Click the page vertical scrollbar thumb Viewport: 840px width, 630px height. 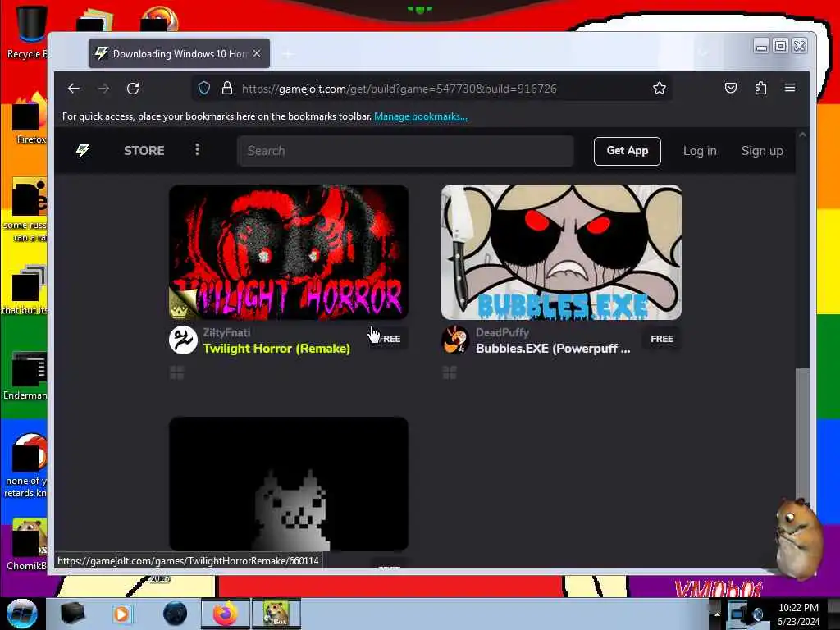802,436
